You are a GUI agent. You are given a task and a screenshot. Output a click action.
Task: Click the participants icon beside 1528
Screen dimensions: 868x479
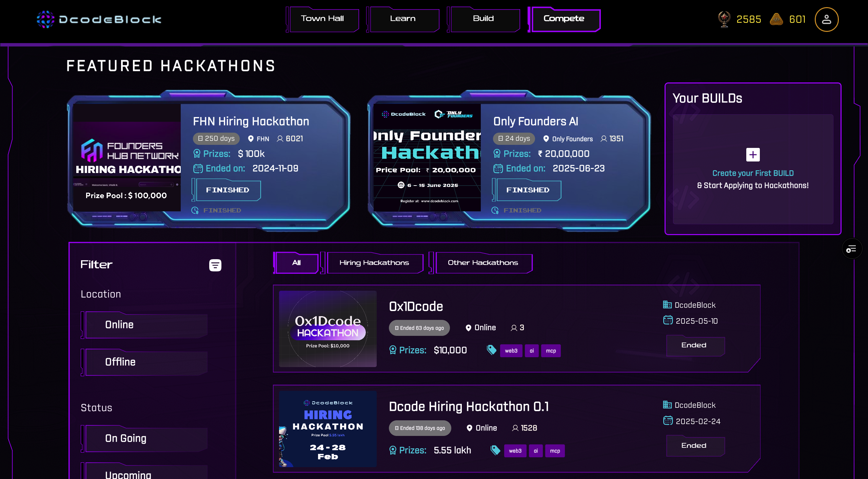point(515,428)
